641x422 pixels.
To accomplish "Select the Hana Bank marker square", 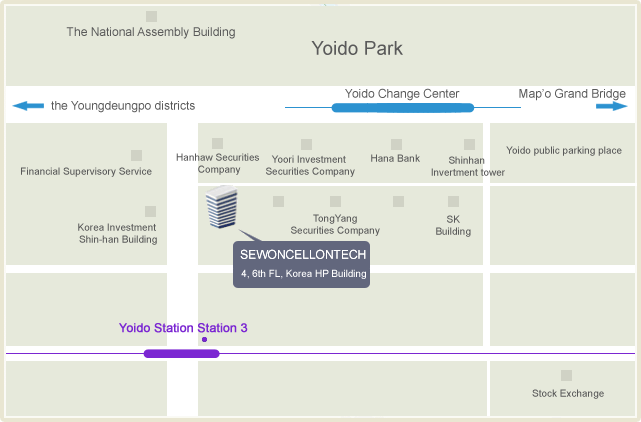I will coord(396,144).
